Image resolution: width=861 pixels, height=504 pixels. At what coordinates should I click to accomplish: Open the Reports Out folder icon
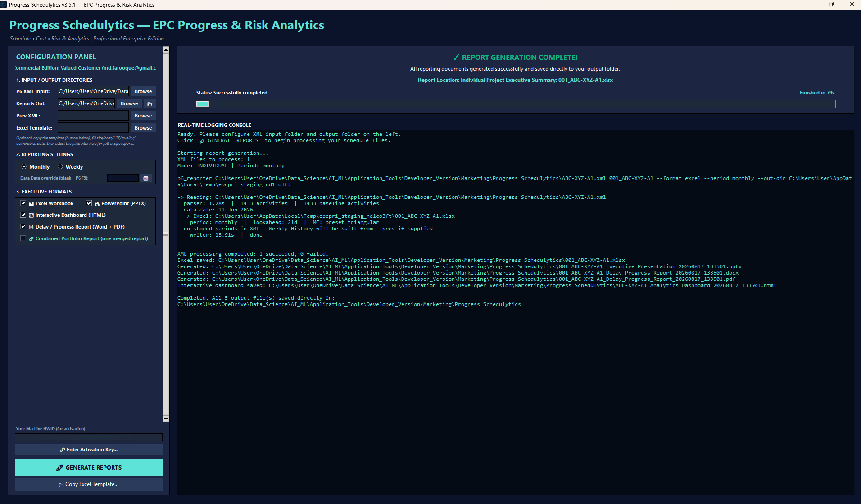tap(150, 103)
